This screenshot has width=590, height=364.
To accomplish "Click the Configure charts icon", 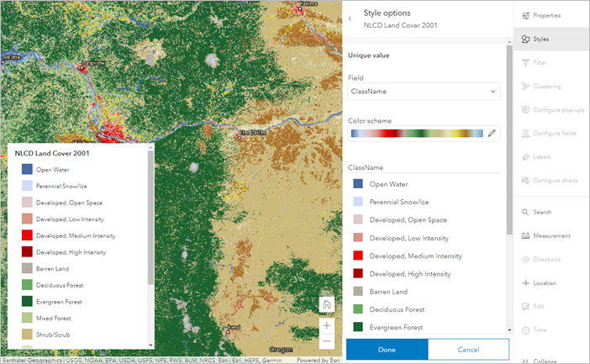I will 525,180.
